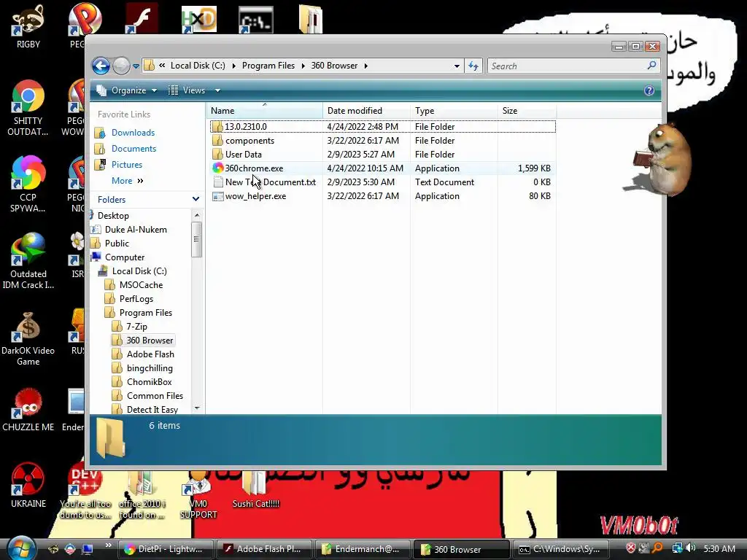Select Common Files folder in tree
This screenshot has width=747, height=560.
click(x=155, y=395)
